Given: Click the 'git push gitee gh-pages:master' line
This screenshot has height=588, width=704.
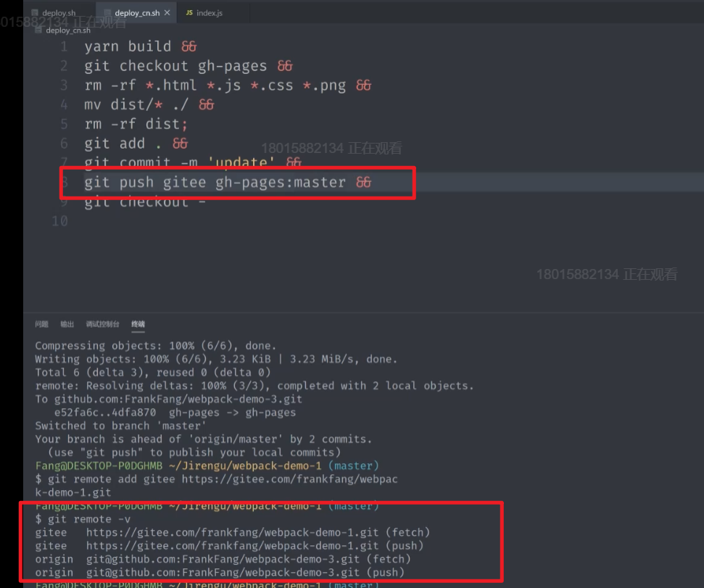Looking at the screenshot, I should (228, 182).
